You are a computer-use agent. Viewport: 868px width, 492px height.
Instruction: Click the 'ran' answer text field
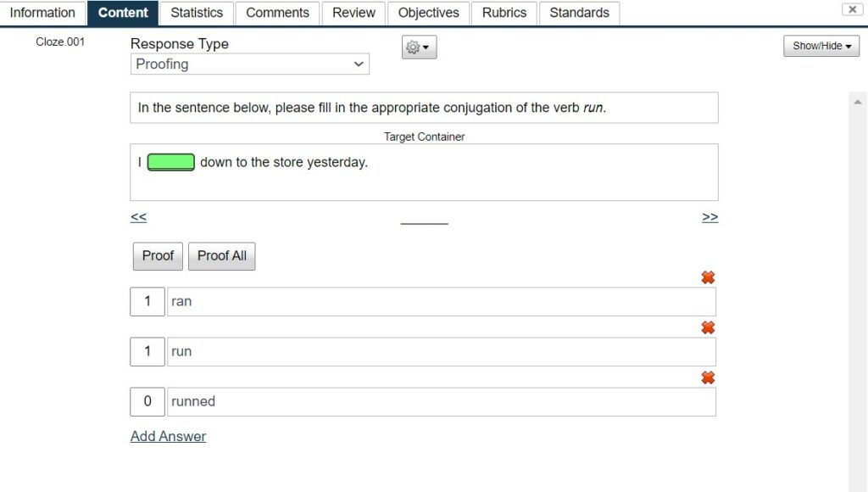click(x=441, y=301)
